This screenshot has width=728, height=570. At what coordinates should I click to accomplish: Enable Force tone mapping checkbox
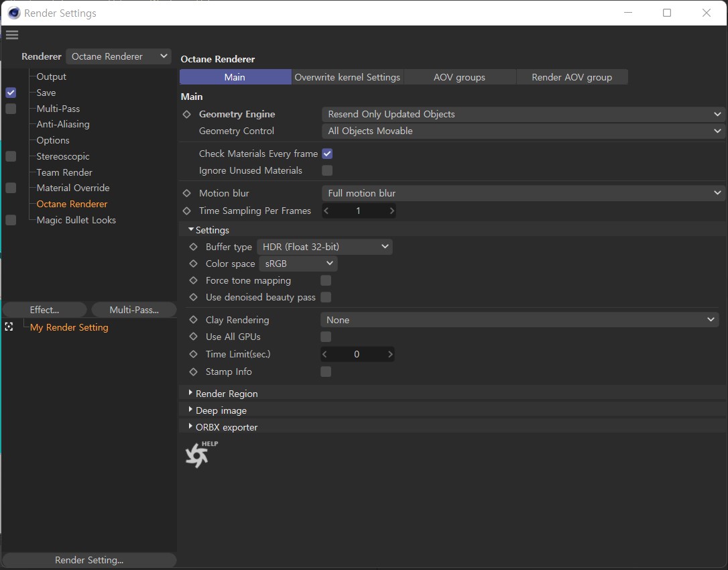(x=326, y=280)
